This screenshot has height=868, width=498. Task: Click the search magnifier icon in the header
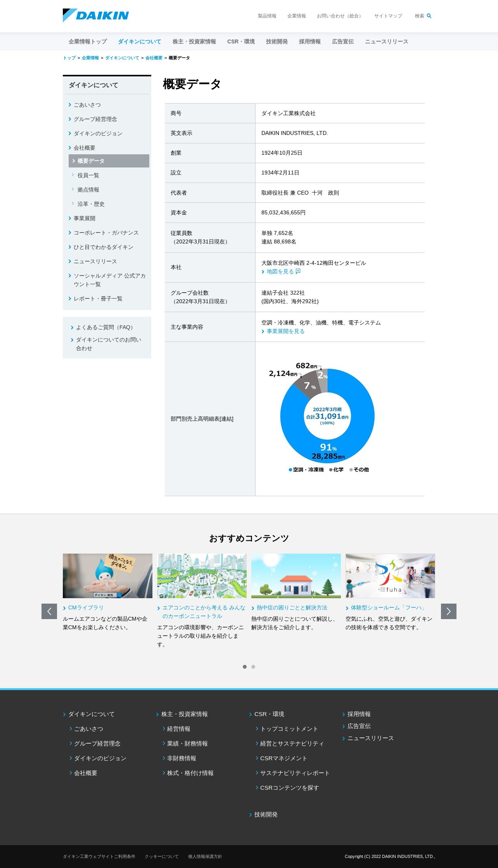(x=429, y=16)
